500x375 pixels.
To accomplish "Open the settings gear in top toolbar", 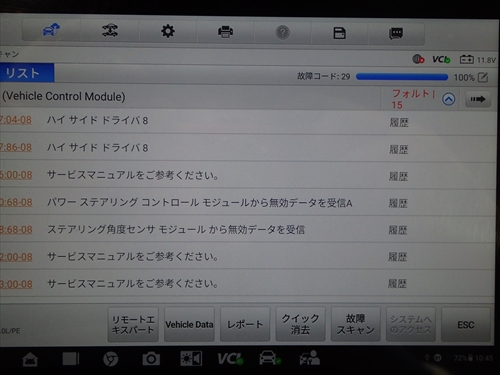I will coord(168,31).
